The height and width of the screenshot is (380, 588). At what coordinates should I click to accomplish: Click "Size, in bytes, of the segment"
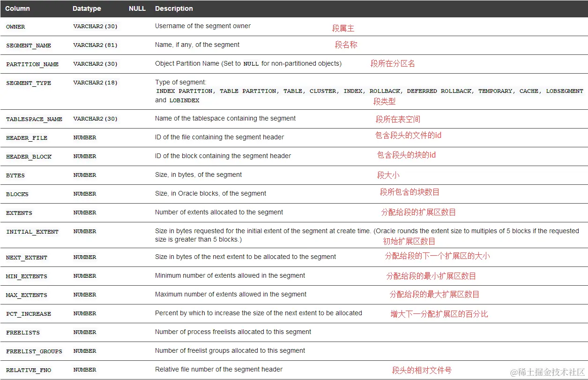coord(199,175)
